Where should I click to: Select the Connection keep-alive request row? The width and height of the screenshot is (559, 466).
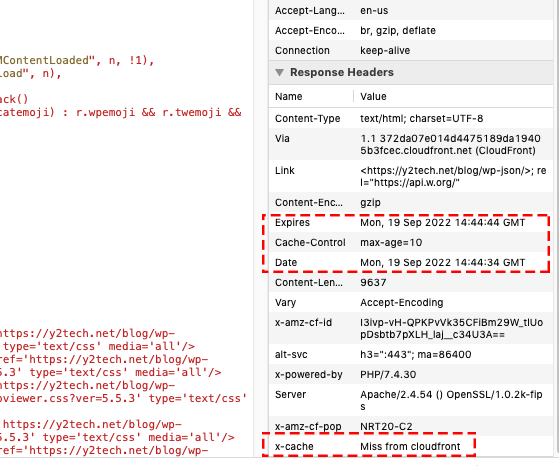(x=411, y=50)
